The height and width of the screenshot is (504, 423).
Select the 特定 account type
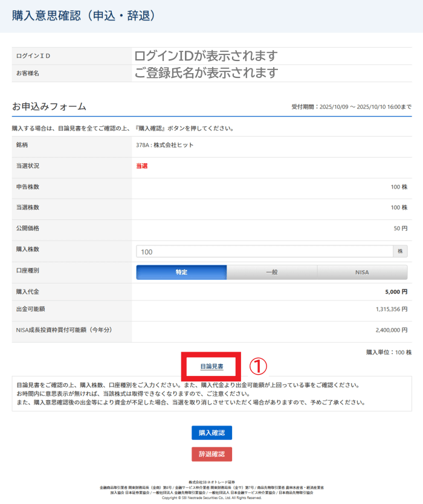[181, 272]
